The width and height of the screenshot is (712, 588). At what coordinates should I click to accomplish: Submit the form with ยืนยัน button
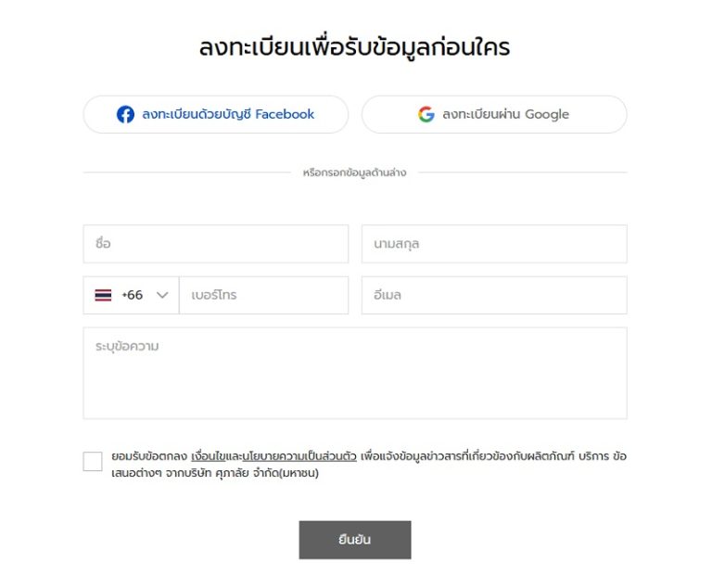(355, 540)
